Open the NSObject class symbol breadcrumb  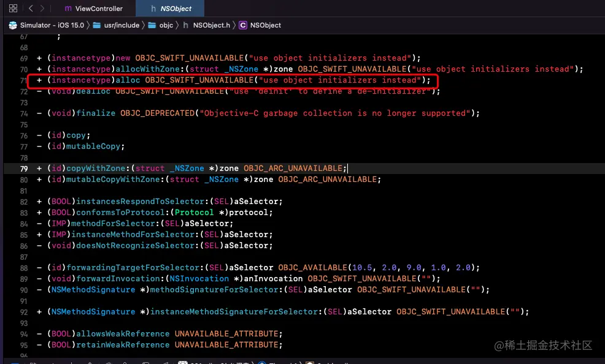[260, 25]
